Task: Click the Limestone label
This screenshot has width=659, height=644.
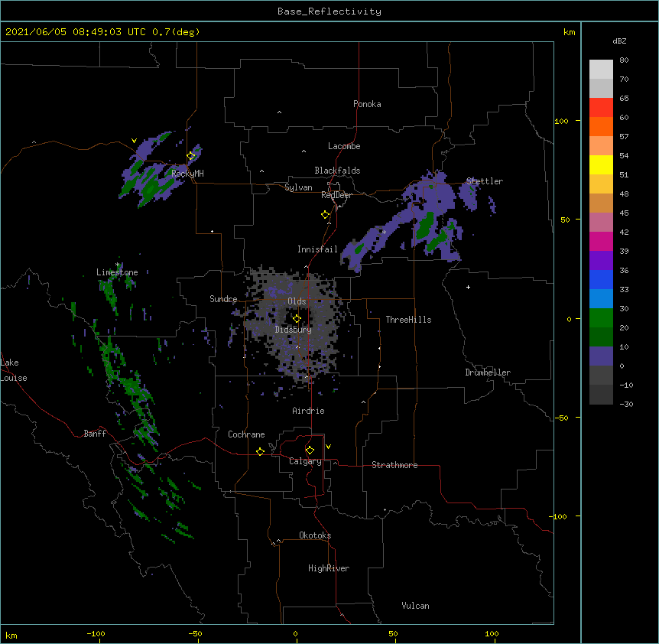Action: coord(117,272)
